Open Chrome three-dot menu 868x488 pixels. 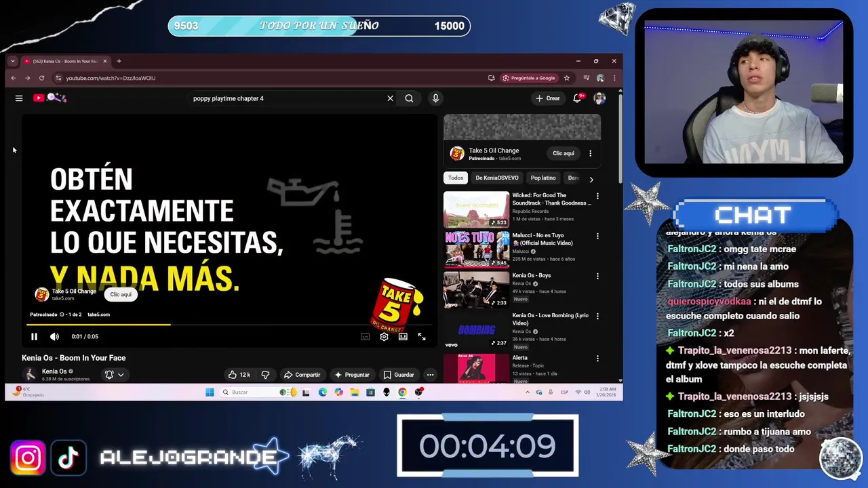point(614,78)
